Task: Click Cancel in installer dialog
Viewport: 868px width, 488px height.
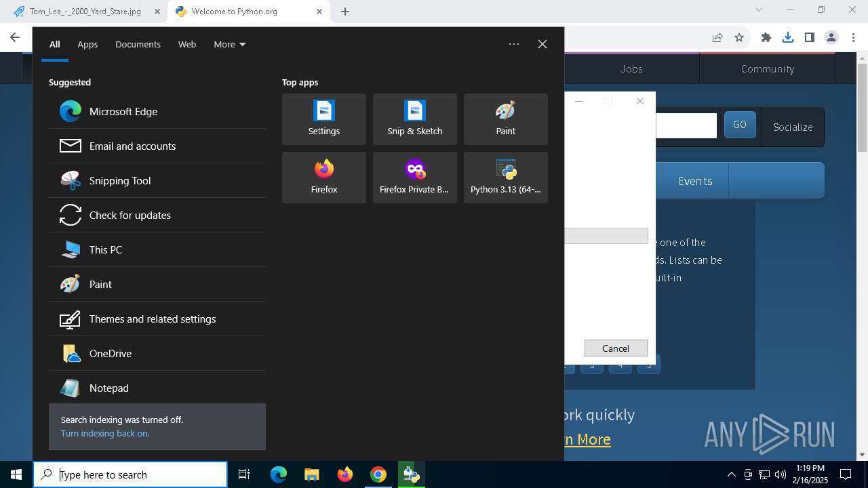Action: (x=616, y=348)
